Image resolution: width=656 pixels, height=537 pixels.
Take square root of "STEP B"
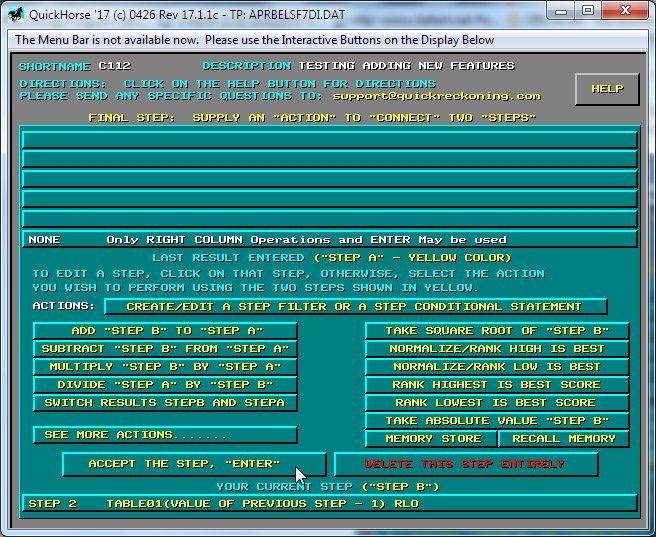(497, 331)
